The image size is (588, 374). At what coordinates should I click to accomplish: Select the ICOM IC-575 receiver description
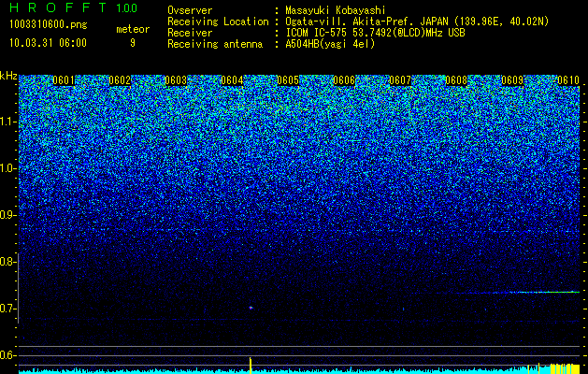(375, 33)
